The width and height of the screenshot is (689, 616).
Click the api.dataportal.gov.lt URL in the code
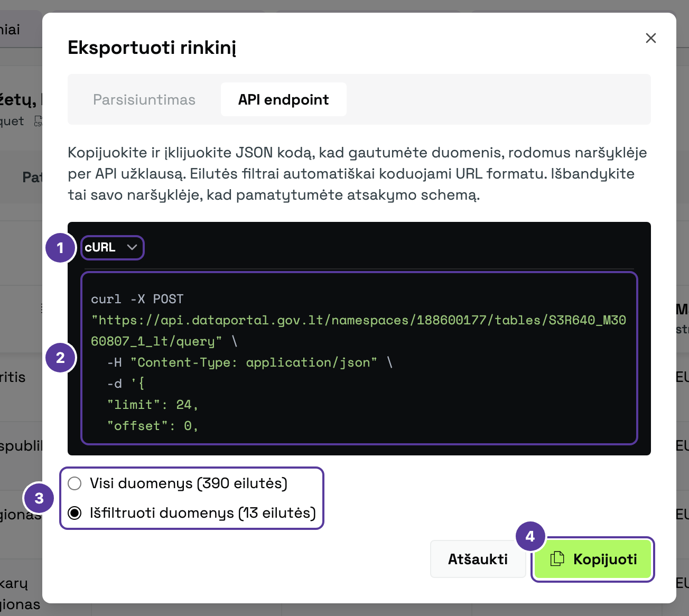point(358,331)
